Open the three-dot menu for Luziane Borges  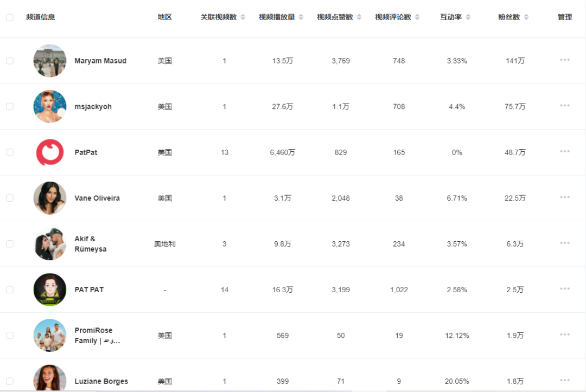tap(565, 380)
